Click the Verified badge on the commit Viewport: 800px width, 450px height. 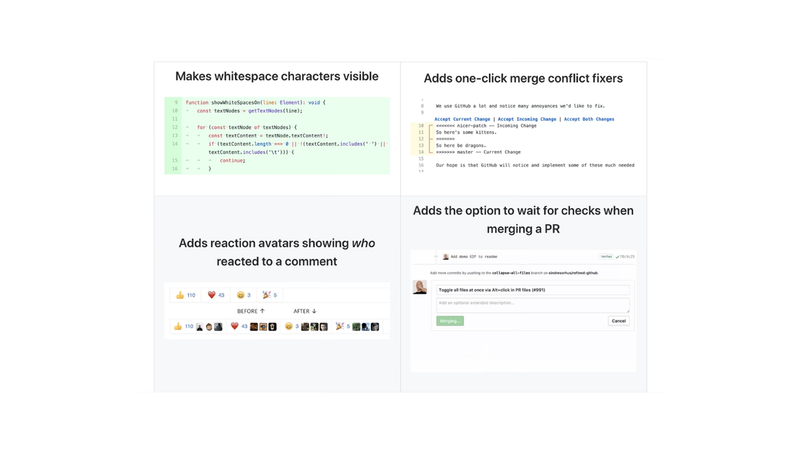point(606,257)
